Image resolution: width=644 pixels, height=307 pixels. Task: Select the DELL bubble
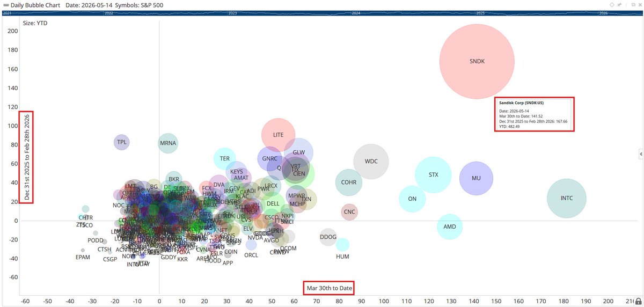pos(273,204)
